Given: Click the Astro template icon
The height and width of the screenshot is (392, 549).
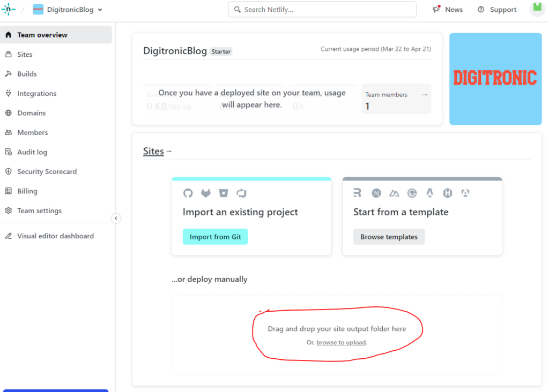Looking at the screenshot, I should pyautogui.click(x=430, y=193).
